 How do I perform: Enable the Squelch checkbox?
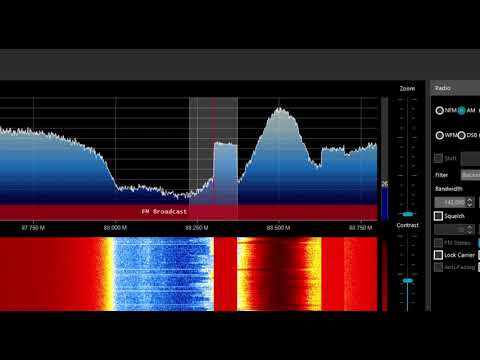click(438, 216)
